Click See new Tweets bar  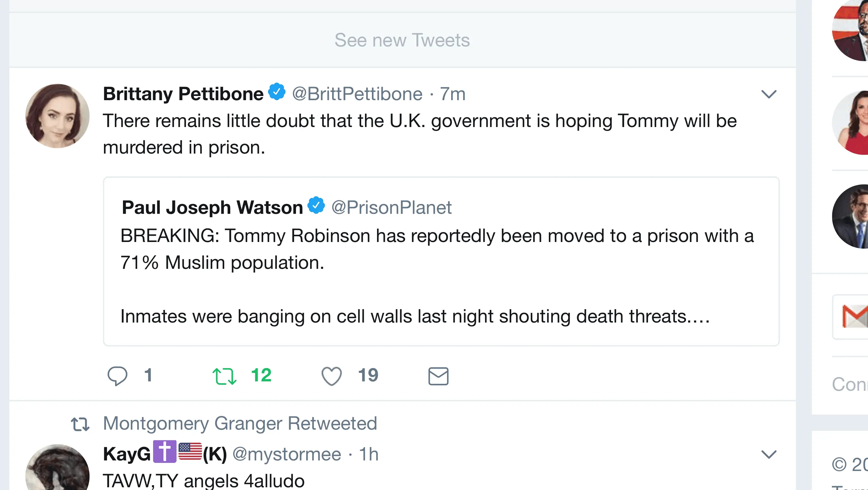click(402, 40)
